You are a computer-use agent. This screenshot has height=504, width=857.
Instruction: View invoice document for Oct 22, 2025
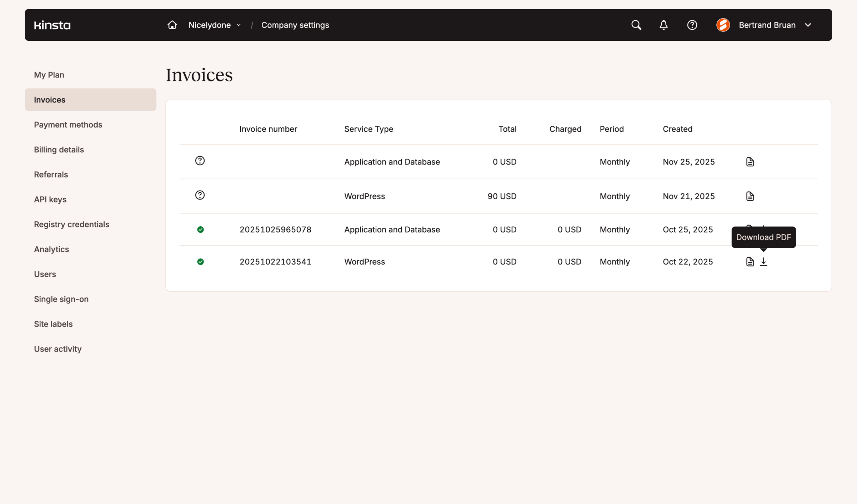pyautogui.click(x=750, y=262)
